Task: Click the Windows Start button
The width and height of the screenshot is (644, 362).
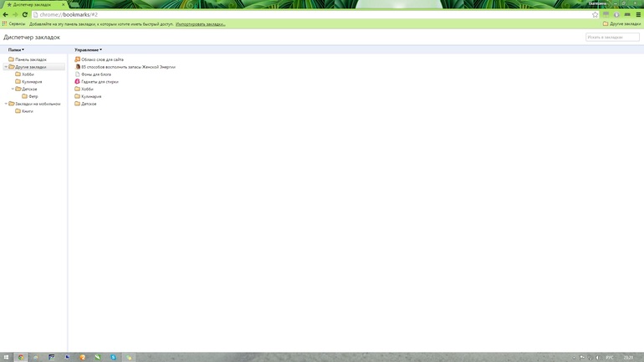Action: pyautogui.click(x=7, y=357)
